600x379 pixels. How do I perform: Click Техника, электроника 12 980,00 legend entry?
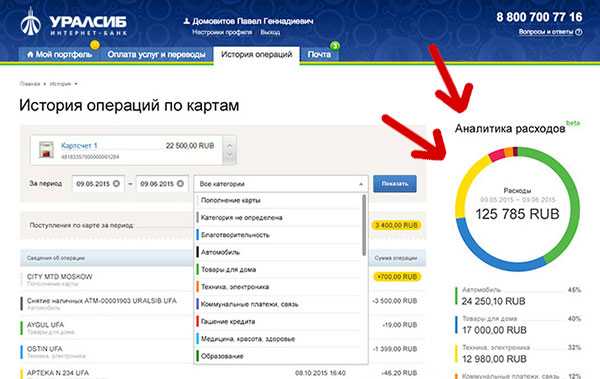(x=518, y=353)
